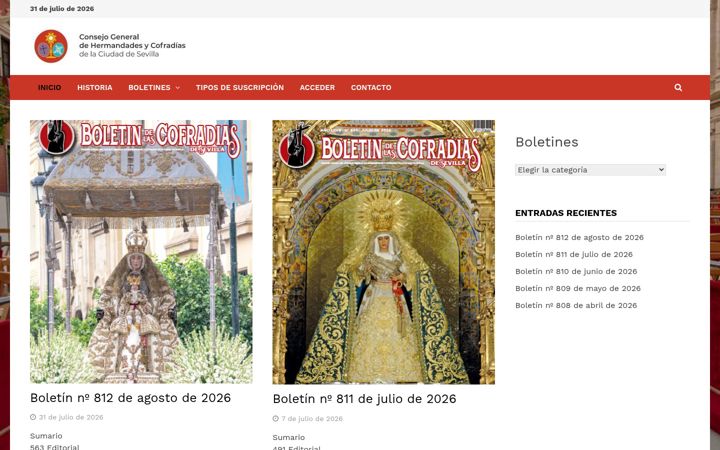
Task: Open the Historia menu item
Action: click(95, 87)
